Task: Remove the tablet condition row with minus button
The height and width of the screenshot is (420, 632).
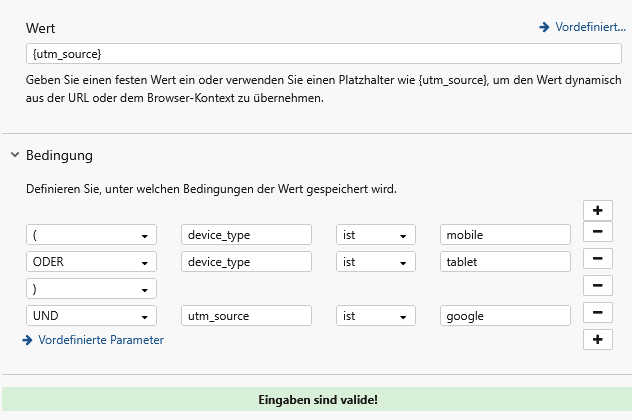Action: (596, 260)
